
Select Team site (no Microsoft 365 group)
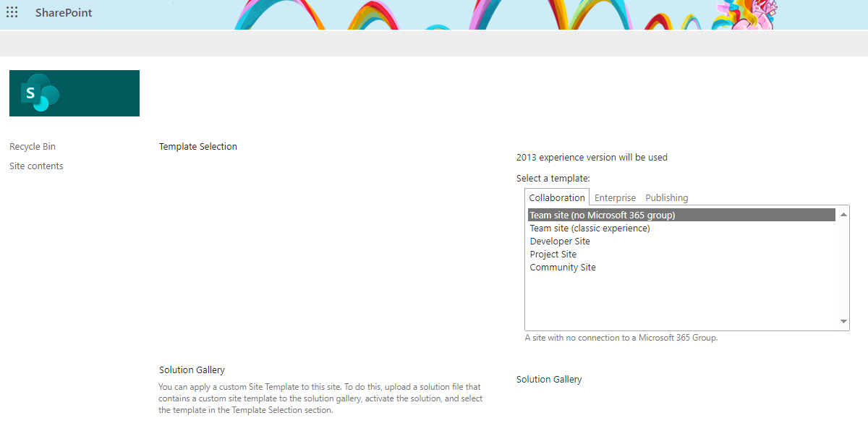602,215
